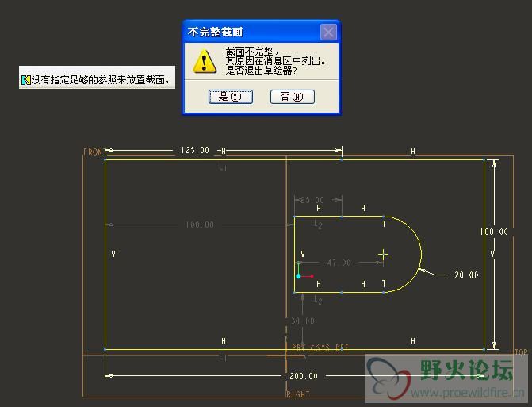The width and height of the screenshot is (532, 407).
Task: Click the yellow warning triangle icon in dialog
Action: (205, 62)
